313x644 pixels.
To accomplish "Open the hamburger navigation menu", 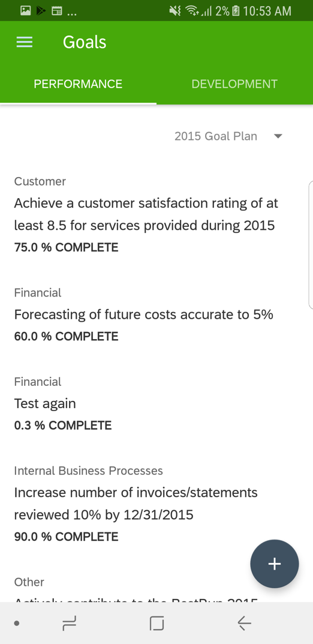I will pos(25,42).
